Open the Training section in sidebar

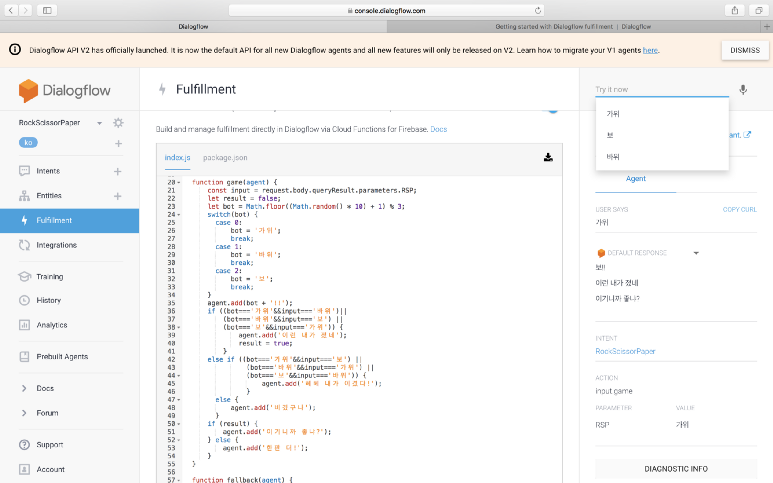(x=49, y=276)
